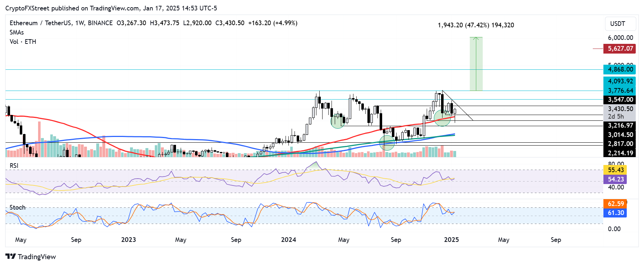Click the Stoch indicator title
Screen dimensions: 644x266
17,207
